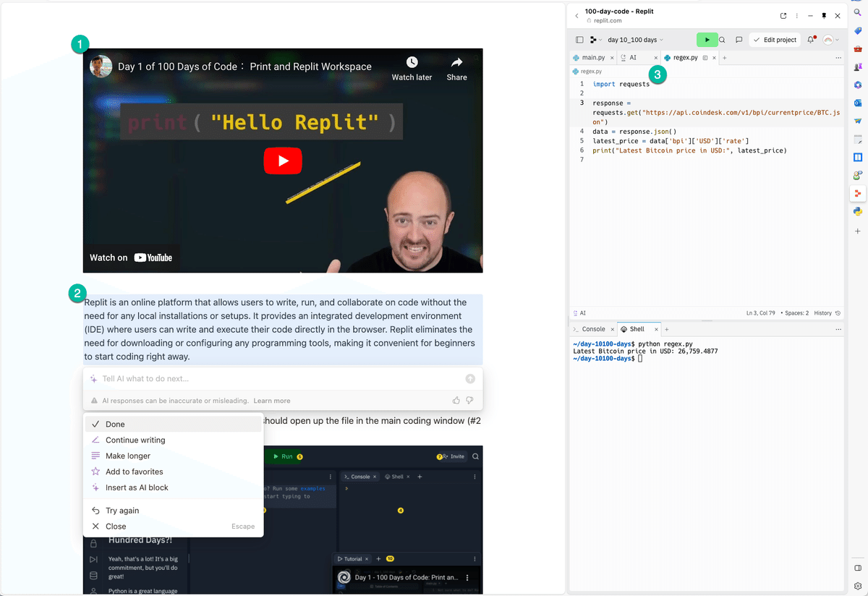Open the Python icon in the browser sidebar
This screenshot has height=596, width=868.
pyautogui.click(x=857, y=211)
